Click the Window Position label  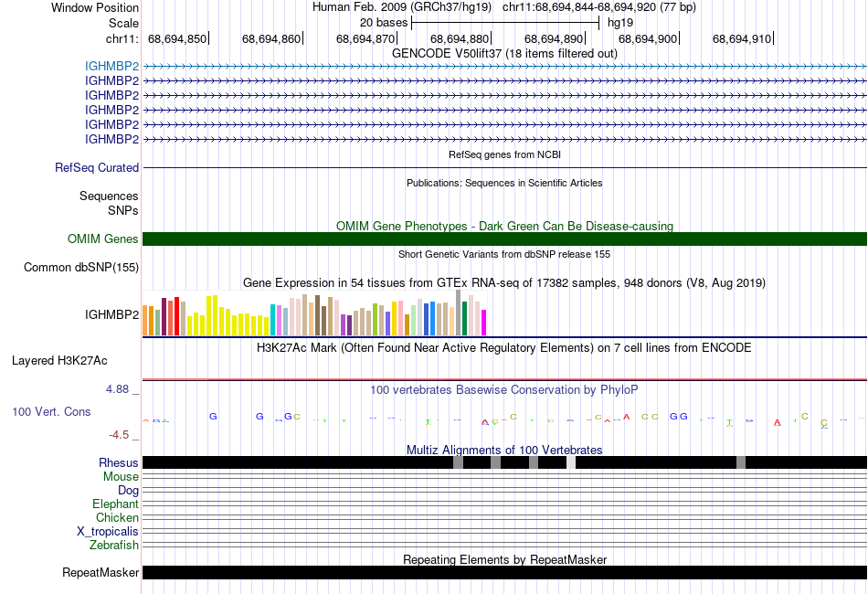(95, 7)
